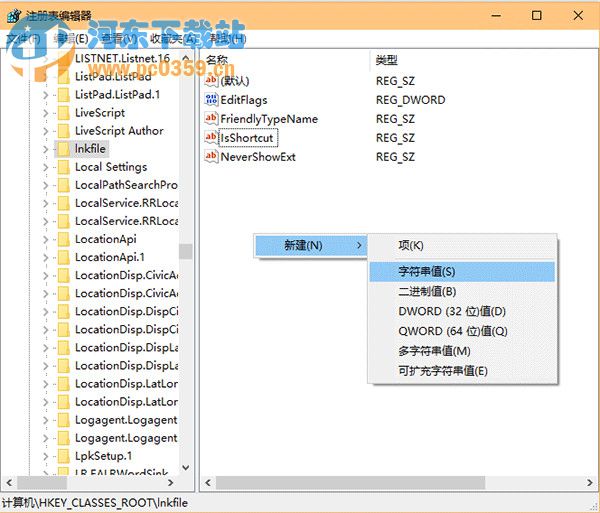Viewport: 600px width, 513px height.
Task: Expand the ListPad.ListPad.1 tree node
Action: 46,94
